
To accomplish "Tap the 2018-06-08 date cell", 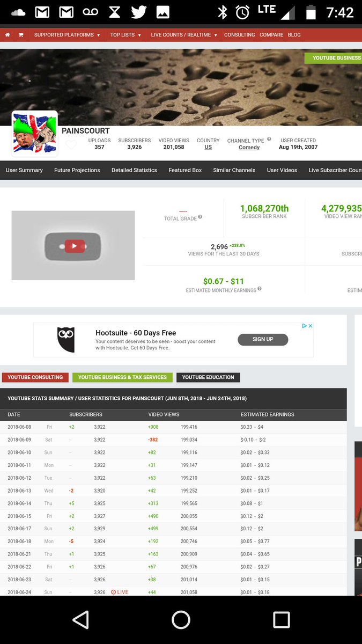I will point(20,427).
